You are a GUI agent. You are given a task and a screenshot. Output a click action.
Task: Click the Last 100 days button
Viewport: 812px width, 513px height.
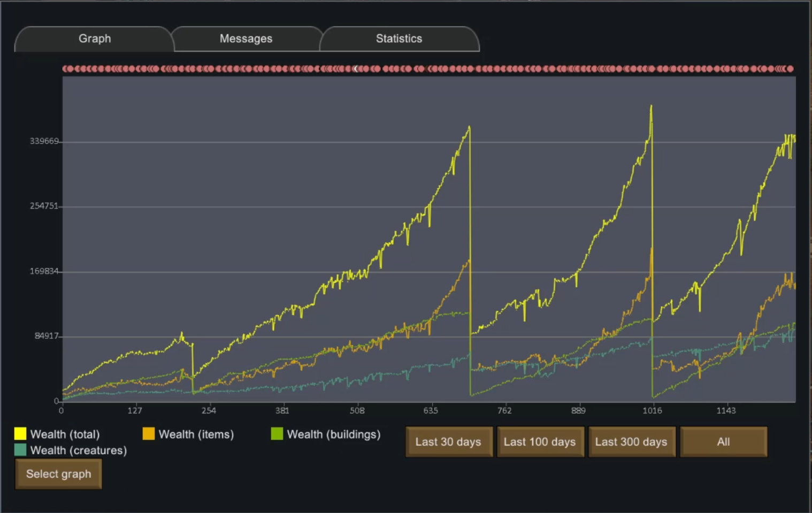coord(540,442)
